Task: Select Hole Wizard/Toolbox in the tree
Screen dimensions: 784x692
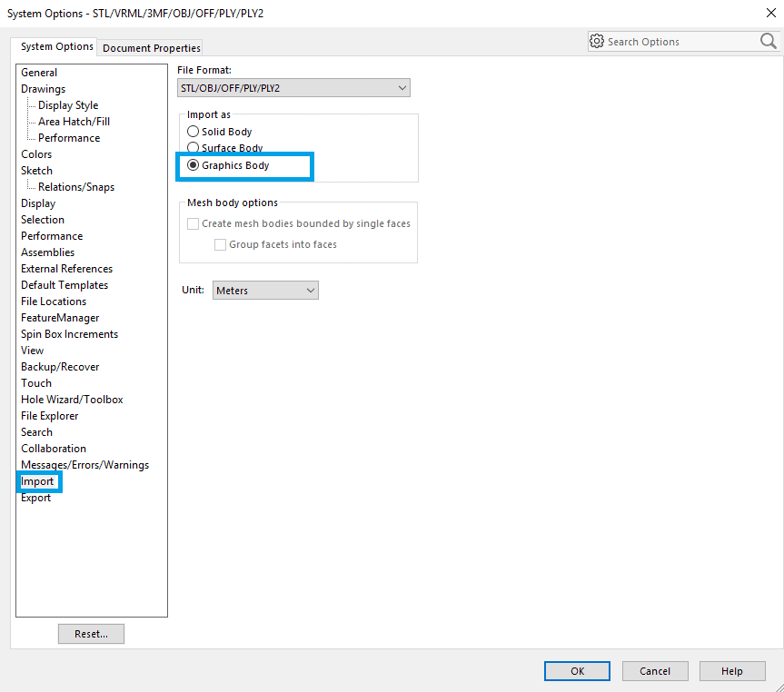Action: (x=72, y=400)
